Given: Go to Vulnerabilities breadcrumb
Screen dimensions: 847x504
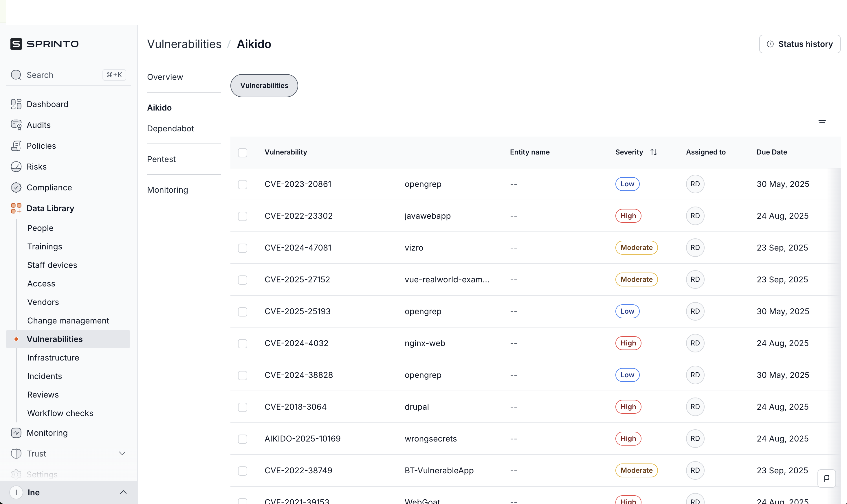Looking at the screenshot, I should (184, 44).
